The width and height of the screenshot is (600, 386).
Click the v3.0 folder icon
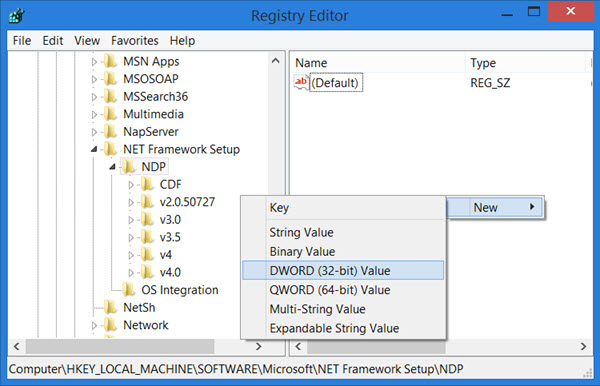147,219
